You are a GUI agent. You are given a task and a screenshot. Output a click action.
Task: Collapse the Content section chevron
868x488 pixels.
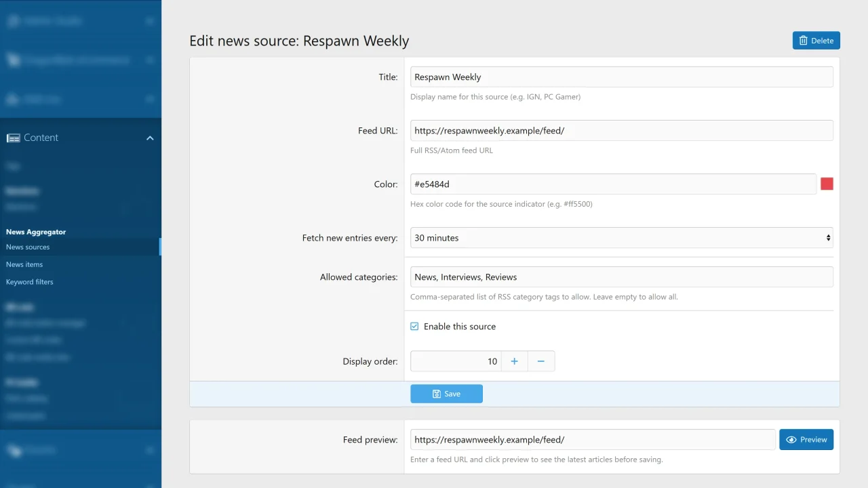[150, 138]
